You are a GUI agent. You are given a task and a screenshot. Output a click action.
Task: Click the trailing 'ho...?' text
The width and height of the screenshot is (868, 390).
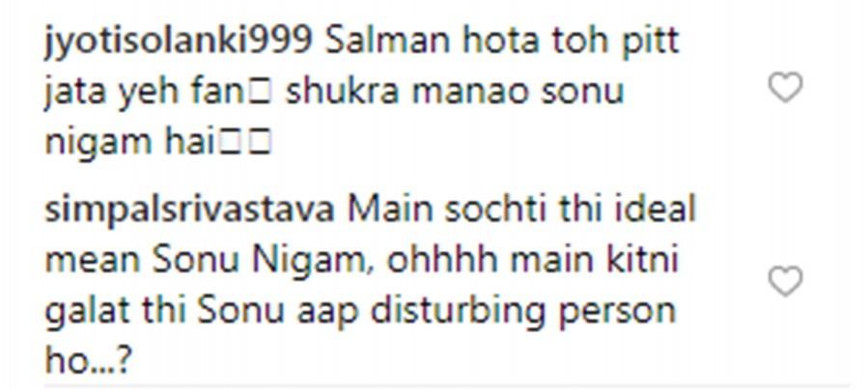point(89,361)
